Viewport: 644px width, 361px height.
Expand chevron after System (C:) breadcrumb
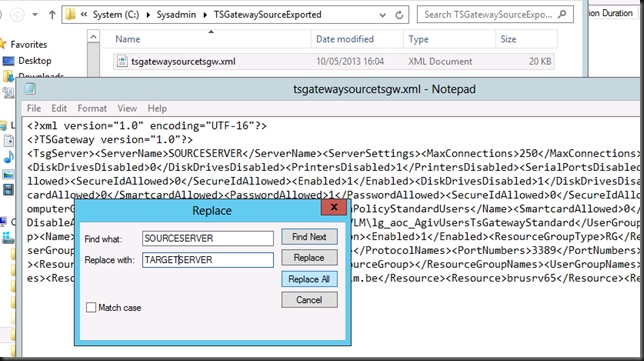pos(148,15)
